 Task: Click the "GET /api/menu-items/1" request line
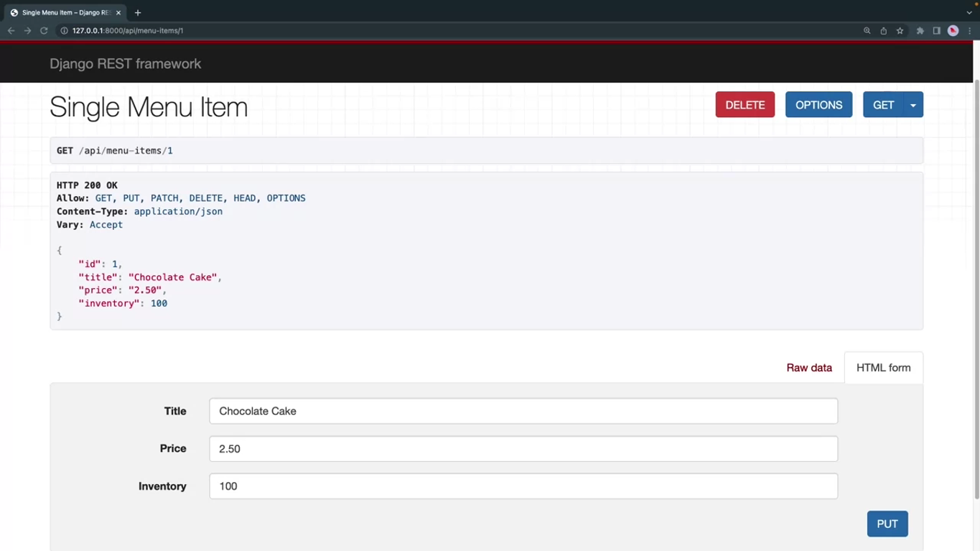coord(115,151)
